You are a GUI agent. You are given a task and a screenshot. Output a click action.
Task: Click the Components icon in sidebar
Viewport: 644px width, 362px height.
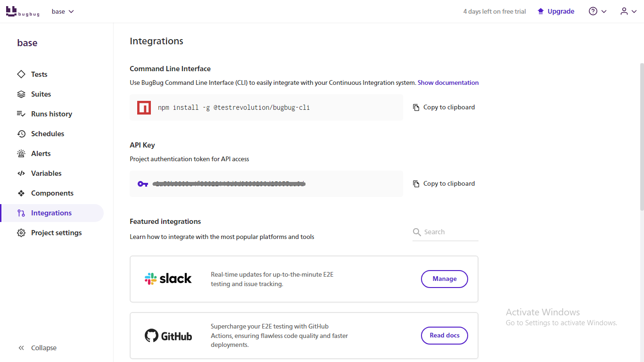tap(21, 193)
